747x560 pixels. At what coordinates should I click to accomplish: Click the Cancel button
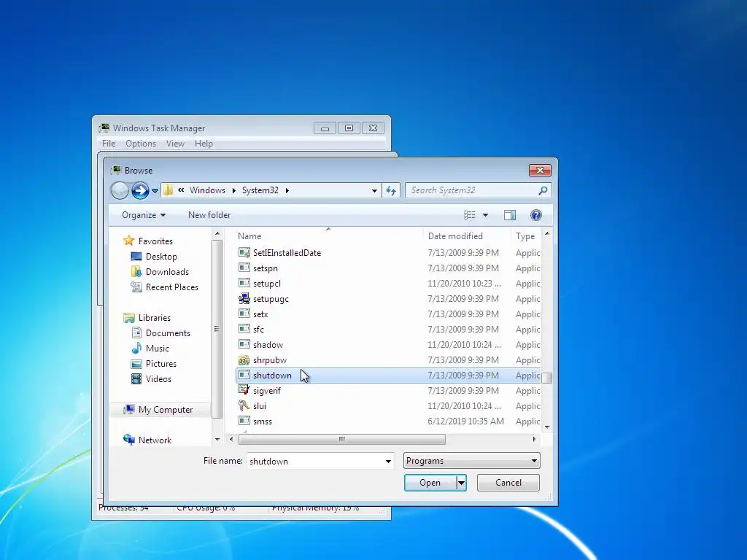(x=508, y=483)
